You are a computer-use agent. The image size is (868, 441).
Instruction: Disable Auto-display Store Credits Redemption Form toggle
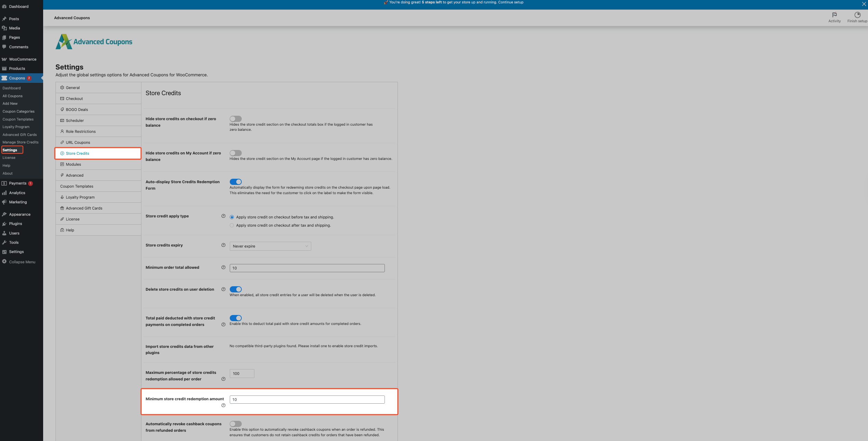[x=236, y=182]
